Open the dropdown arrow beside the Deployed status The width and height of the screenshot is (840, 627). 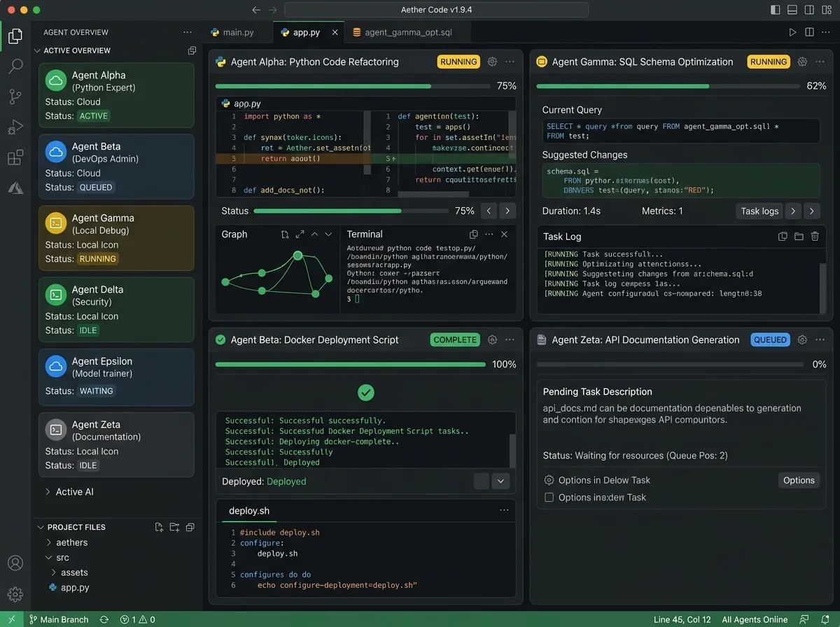(500, 481)
